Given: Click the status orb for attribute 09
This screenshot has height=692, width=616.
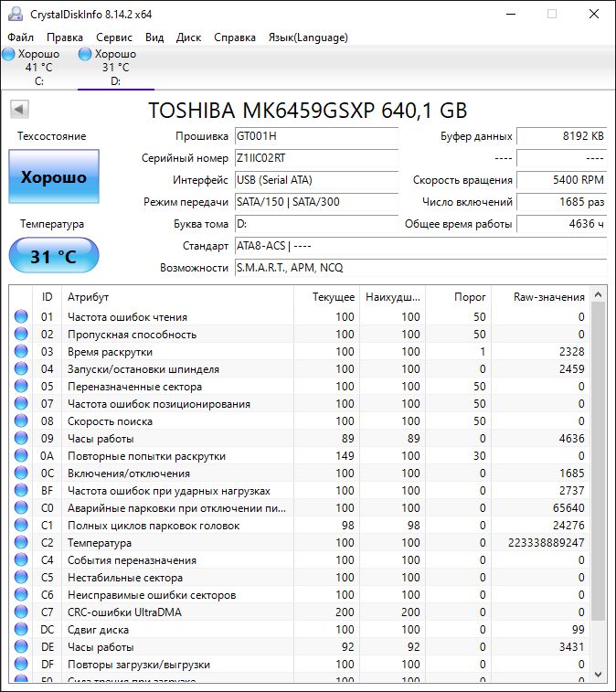Looking at the screenshot, I should [x=21, y=438].
